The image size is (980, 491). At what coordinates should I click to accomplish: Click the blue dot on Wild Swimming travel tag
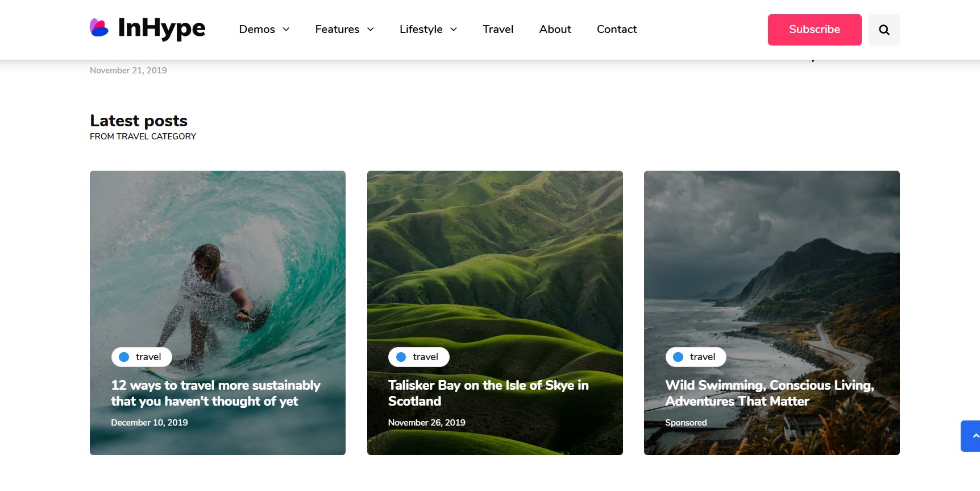tap(678, 357)
